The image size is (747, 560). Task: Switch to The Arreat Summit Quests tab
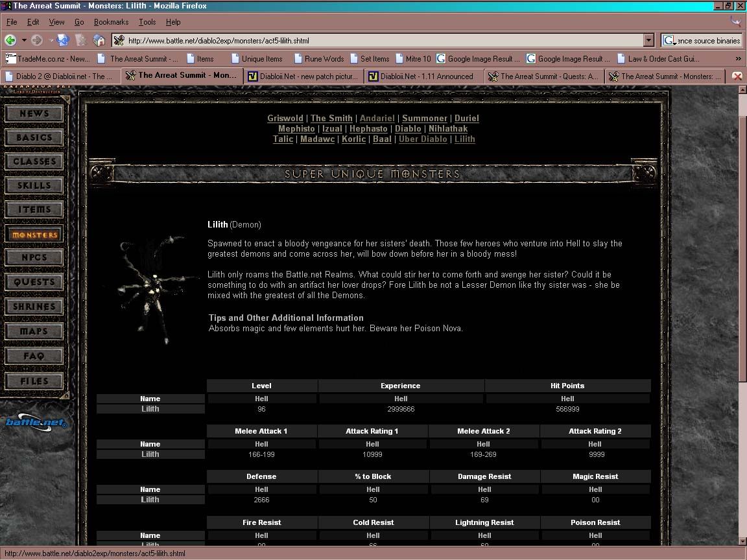pyautogui.click(x=545, y=76)
